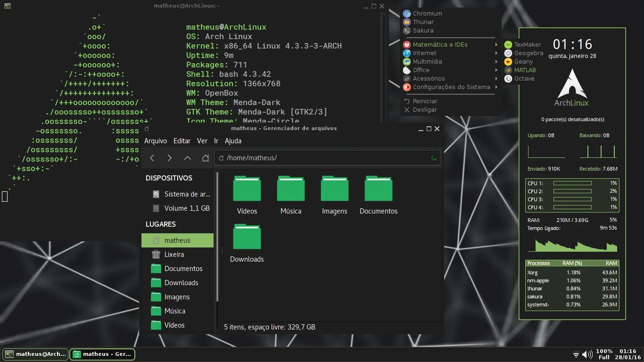644x362 pixels.
Task: Launch Octave from the submenu
Action: tap(520, 79)
